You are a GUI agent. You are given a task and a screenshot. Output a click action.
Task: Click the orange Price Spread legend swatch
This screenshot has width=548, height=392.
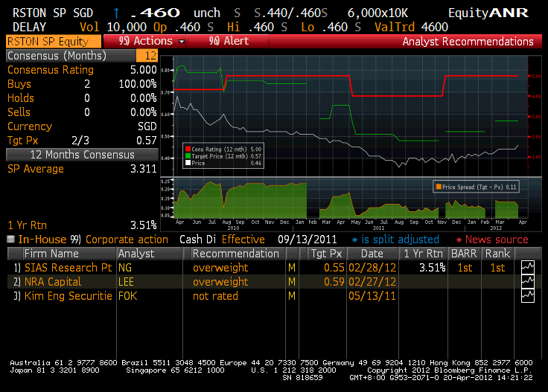click(x=439, y=187)
